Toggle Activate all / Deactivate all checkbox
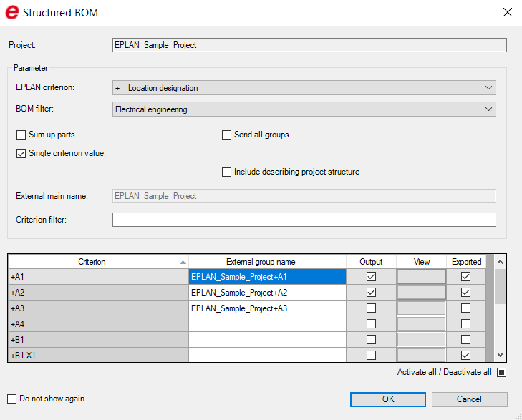This screenshot has height=420, width=522. click(501, 373)
